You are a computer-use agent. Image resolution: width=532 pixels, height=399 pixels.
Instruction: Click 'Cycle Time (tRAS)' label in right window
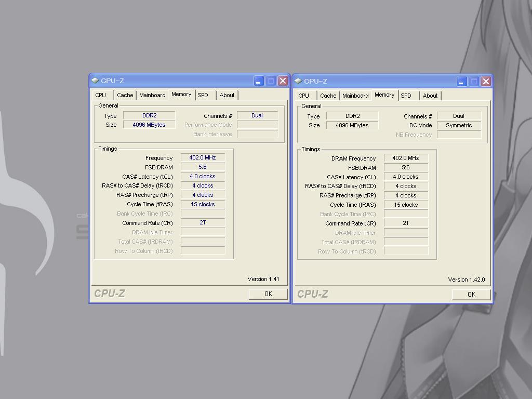coord(353,205)
